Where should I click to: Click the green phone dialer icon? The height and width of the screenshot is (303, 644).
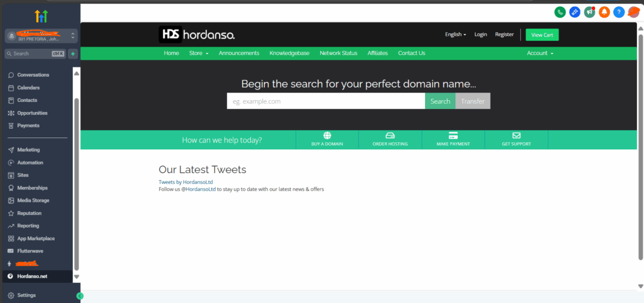(x=560, y=12)
